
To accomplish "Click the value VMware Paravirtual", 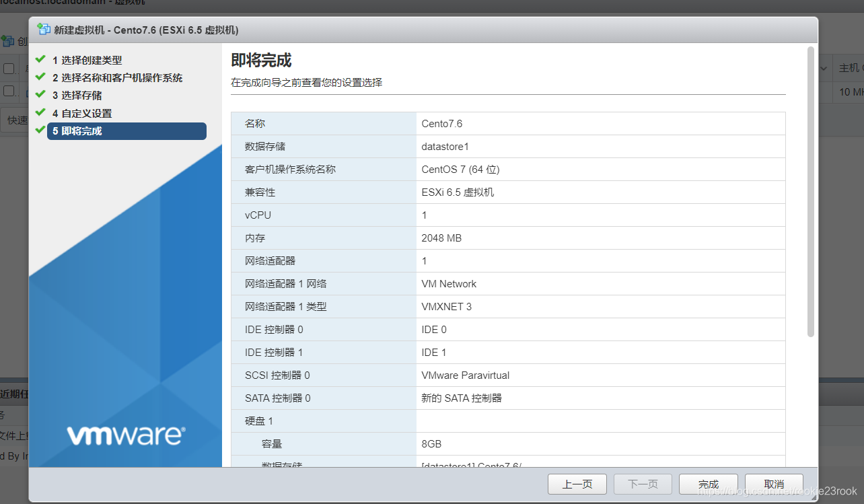I will click(x=465, y=375).
